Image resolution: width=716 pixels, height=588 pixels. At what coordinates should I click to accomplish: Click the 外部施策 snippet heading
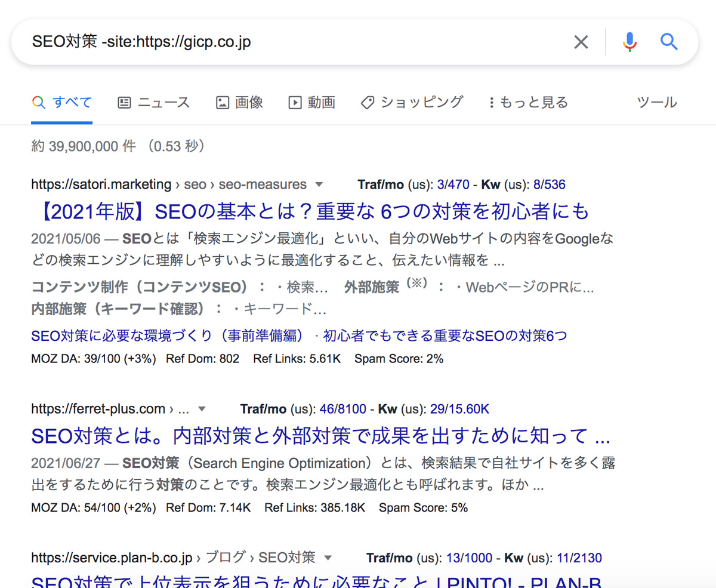point(371,287)
